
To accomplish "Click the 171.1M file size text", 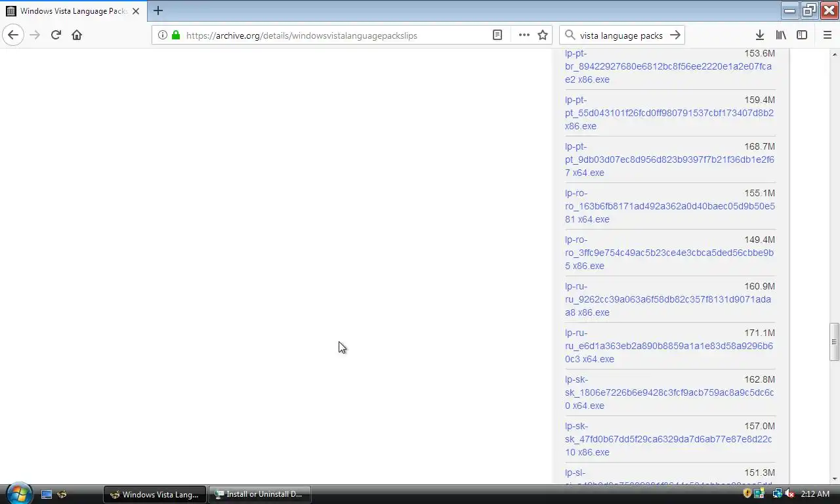I will (x=759, y=333).
